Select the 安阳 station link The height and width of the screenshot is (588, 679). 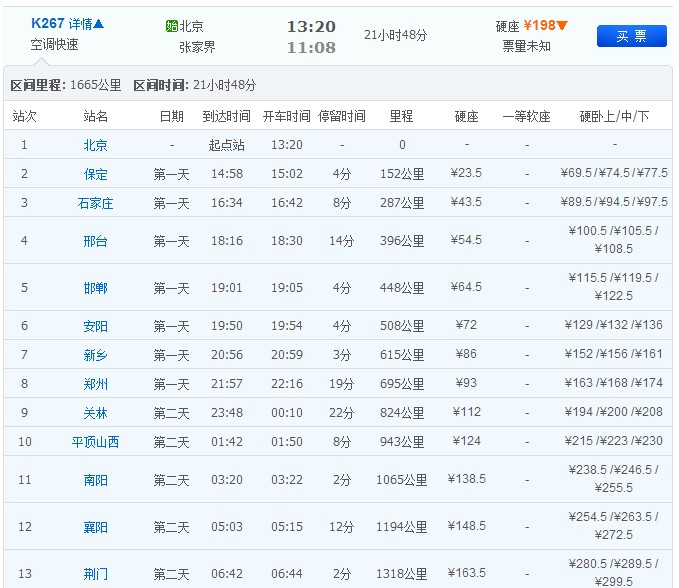(96, 326)
